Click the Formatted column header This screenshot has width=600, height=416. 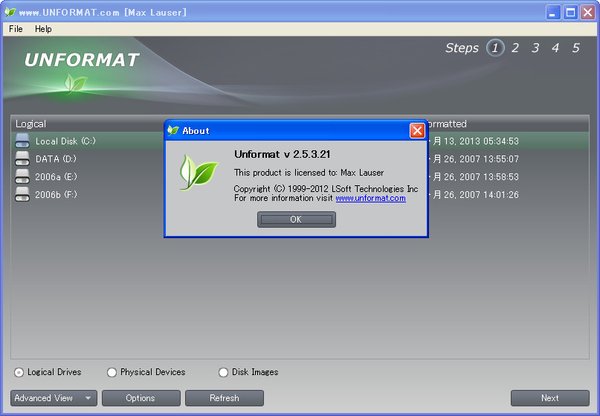[447, 124]
